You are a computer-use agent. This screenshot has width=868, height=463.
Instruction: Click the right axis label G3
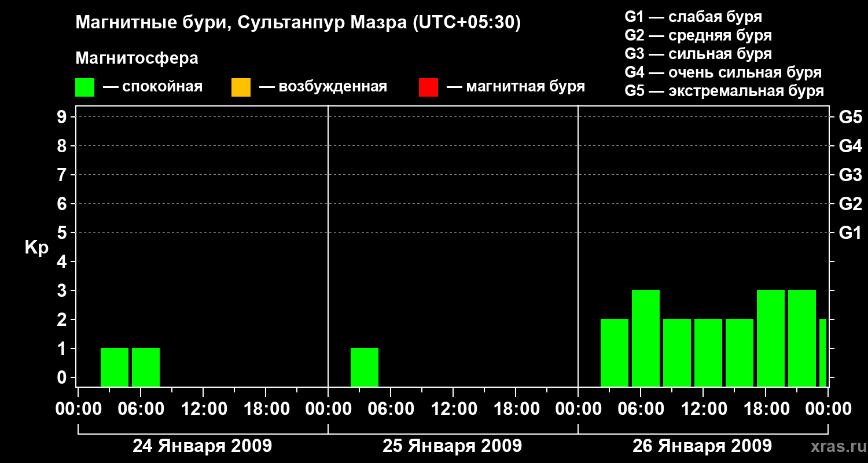coord(851,175)
